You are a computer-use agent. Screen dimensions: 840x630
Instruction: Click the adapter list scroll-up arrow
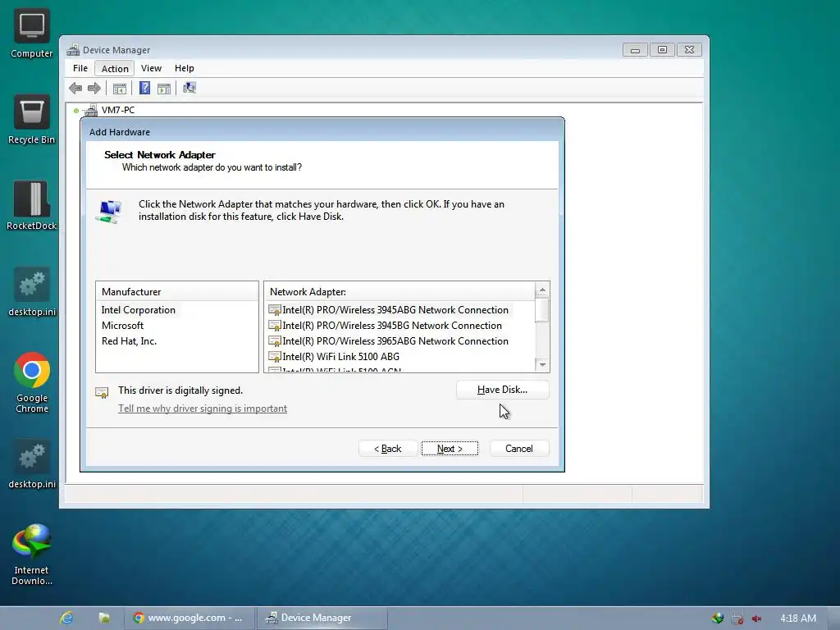pyautogui.click(x=542, y=290)
